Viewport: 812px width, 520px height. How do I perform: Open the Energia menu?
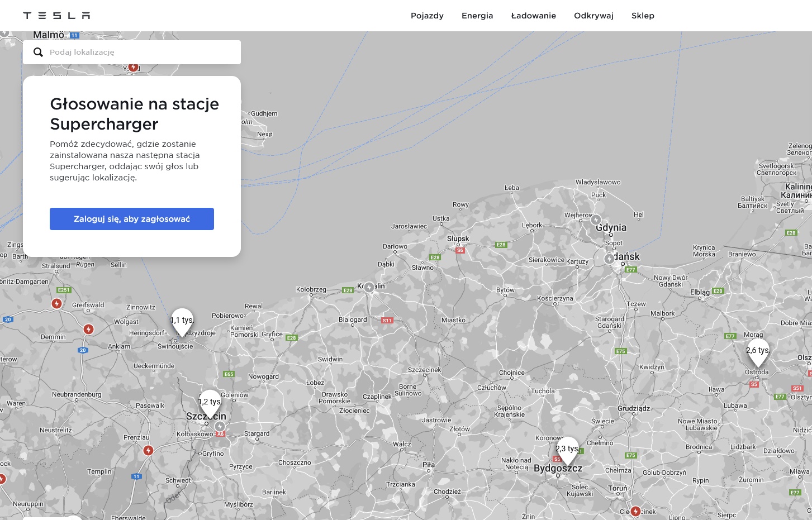[x=477, y=16]
